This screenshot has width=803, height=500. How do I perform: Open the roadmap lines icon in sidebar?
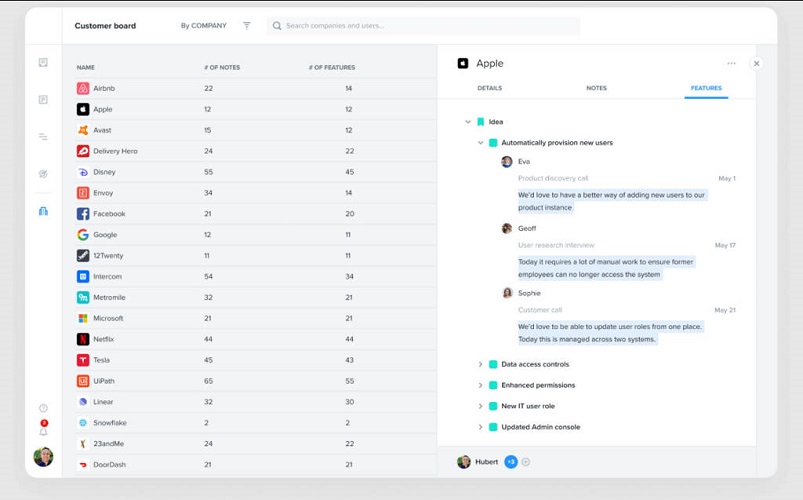43,137
